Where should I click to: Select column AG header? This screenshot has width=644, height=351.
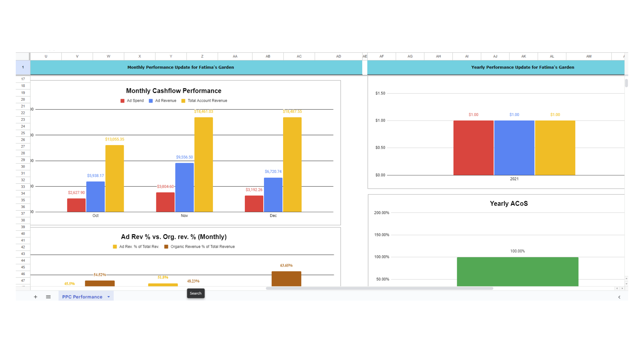click(x=410, y=56)
